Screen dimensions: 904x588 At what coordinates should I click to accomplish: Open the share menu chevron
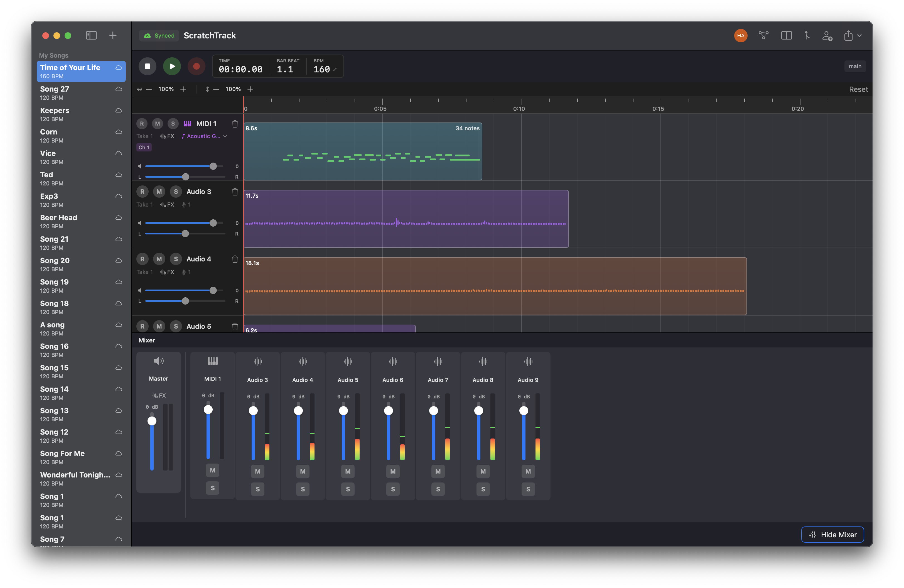pos(859,36)
